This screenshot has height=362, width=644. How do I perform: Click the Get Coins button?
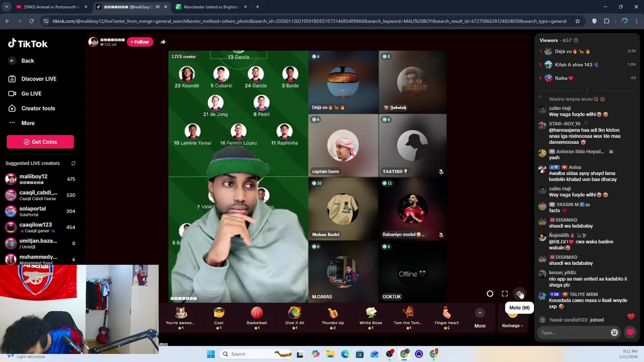tap(40, 142)
